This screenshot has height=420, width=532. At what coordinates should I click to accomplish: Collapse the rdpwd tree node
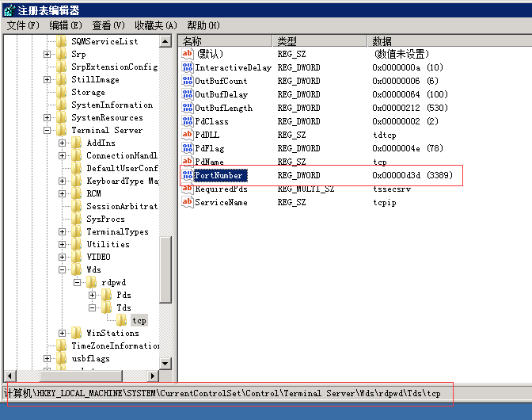[x=78, y=282]
